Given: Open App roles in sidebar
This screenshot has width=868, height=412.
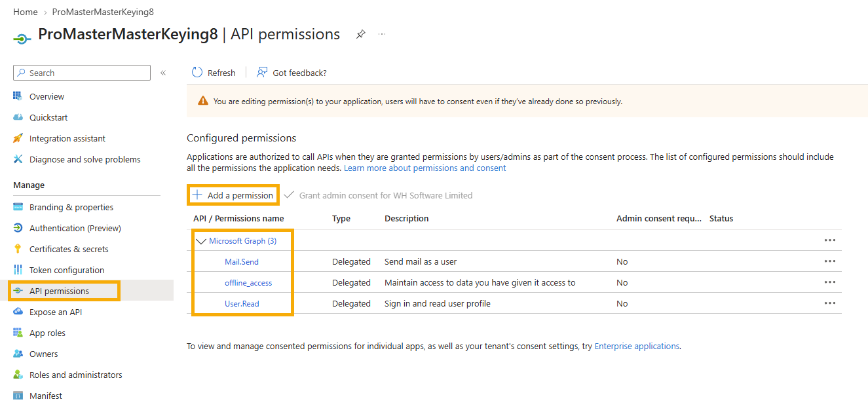Looking at the screenshot, I should 47,333.
